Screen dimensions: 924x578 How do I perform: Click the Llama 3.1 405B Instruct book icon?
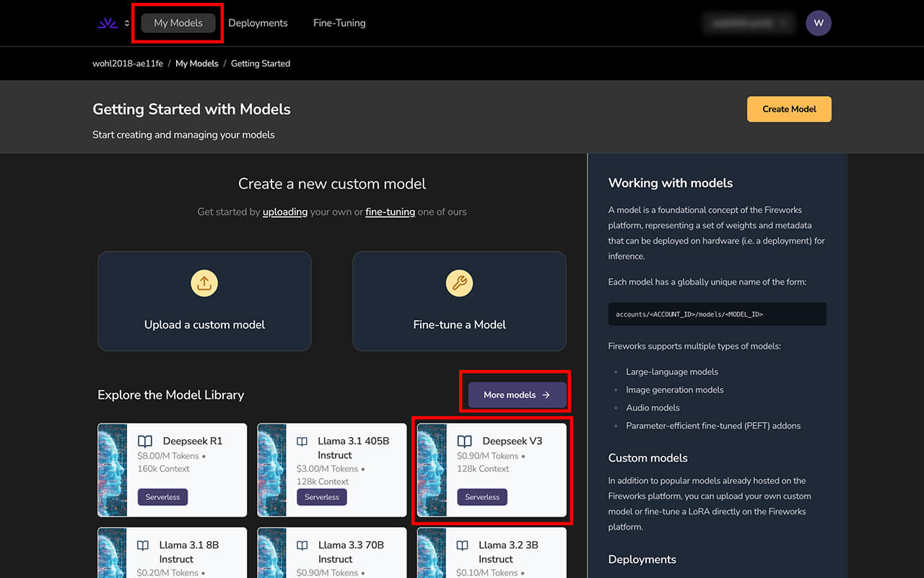coord(302,441)
